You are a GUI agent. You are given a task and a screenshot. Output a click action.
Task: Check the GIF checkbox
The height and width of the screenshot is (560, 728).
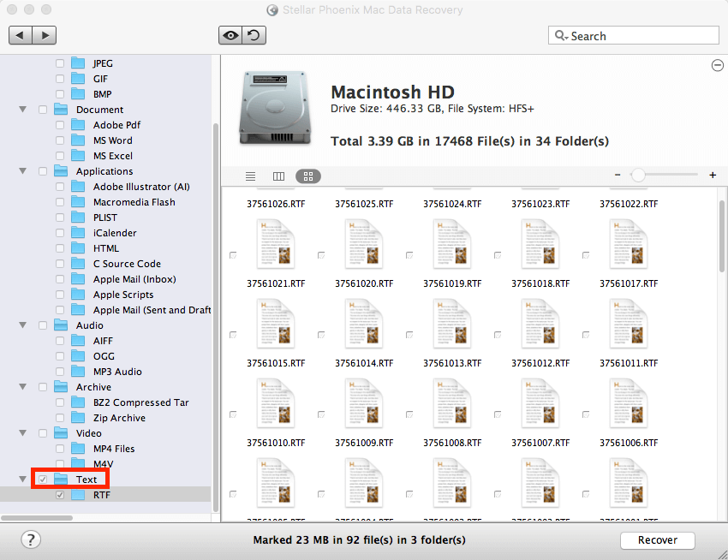point(60,79)
